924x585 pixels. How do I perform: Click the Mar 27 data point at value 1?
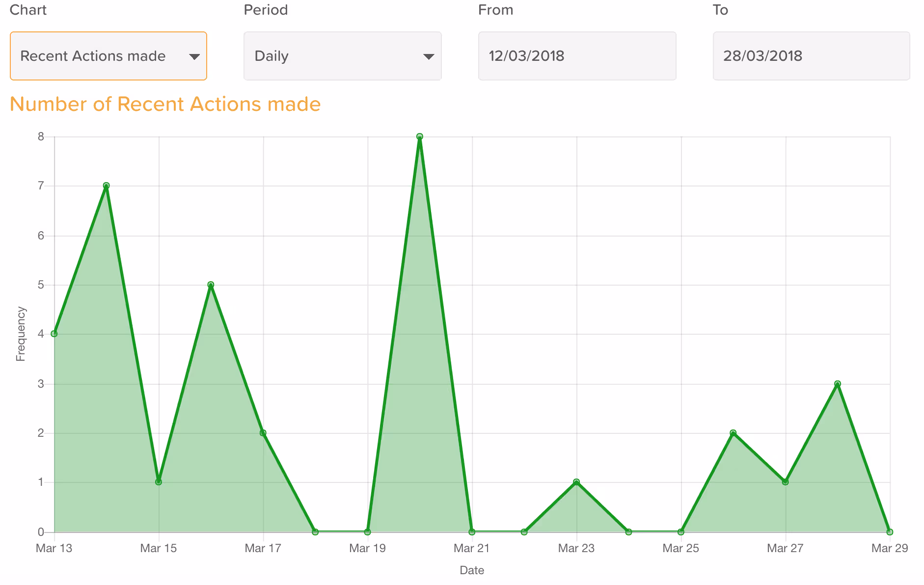pyautogui.click(x=786, y=482)
